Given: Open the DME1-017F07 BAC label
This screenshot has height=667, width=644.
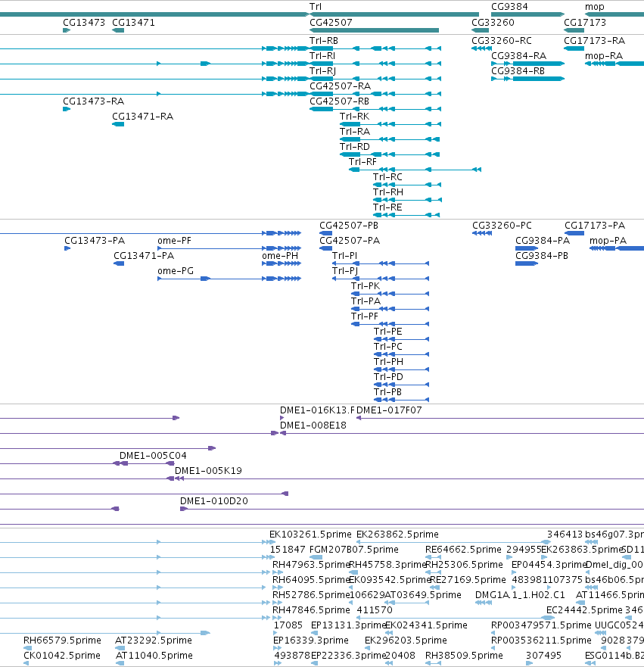Looking at the screenshot, I should pyautogui.click(x=389, y=410).
